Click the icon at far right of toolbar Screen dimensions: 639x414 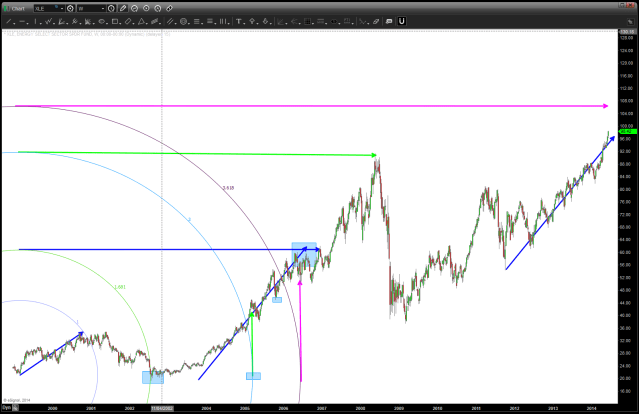click(x=630, y=22)
